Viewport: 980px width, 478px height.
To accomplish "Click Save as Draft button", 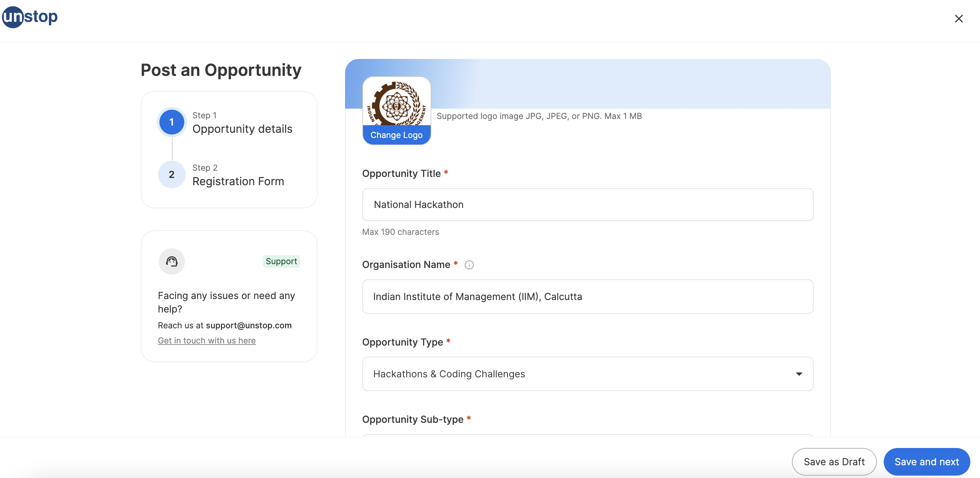I will (834, 462).
